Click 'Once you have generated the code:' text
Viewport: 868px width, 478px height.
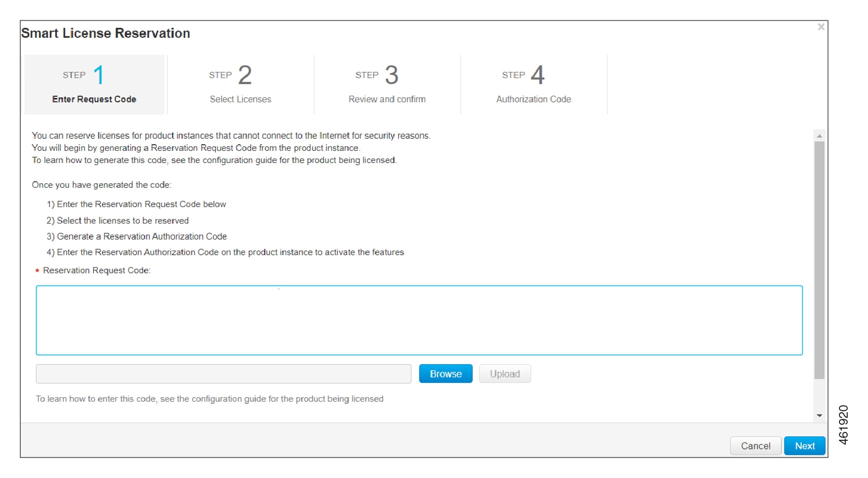click(x=102, y=185)
